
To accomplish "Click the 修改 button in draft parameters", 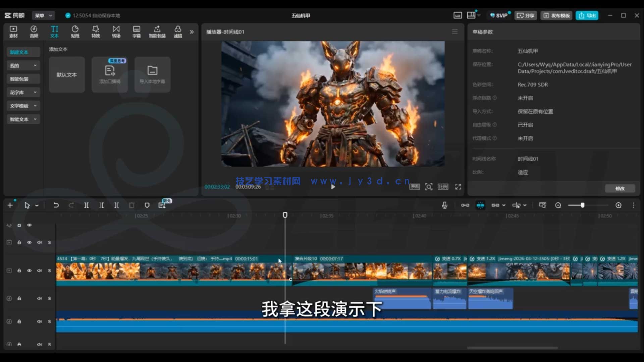I will coord(620,188).
